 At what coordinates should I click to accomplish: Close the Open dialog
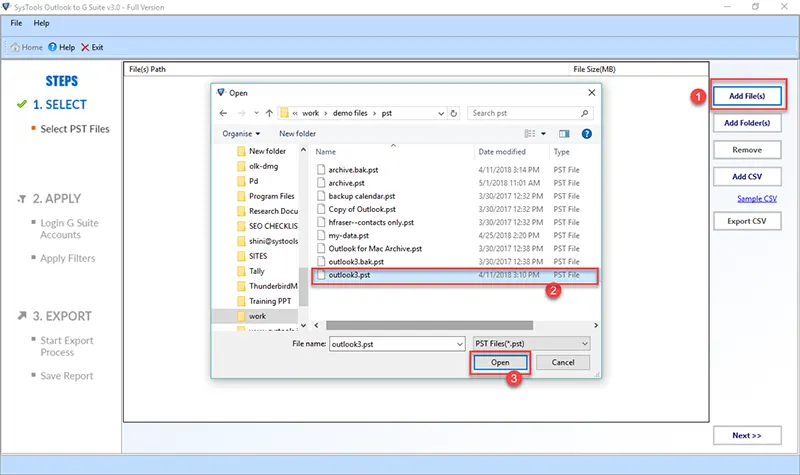coord(591,93)
